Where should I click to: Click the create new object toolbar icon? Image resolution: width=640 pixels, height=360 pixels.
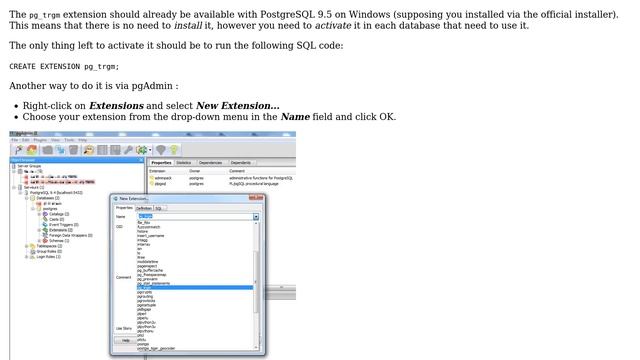click(x=60, y=150)
